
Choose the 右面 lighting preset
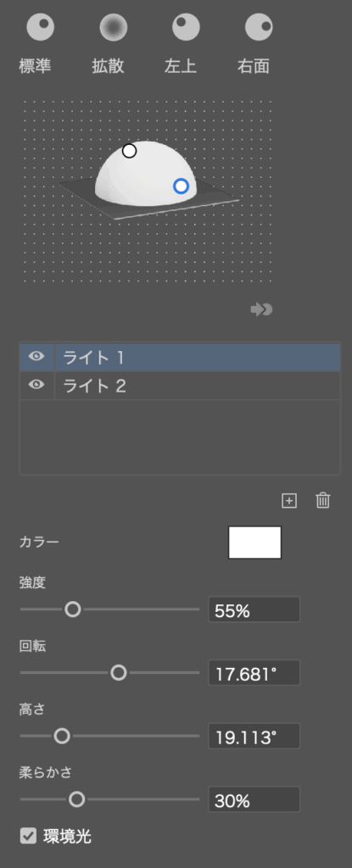click(x=259, y=27)
